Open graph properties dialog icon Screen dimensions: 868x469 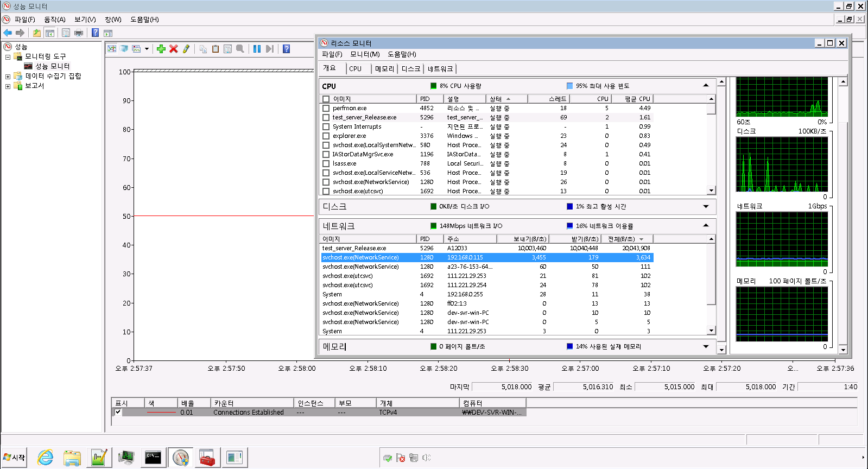pyautogui.click(x=228, y=49)
